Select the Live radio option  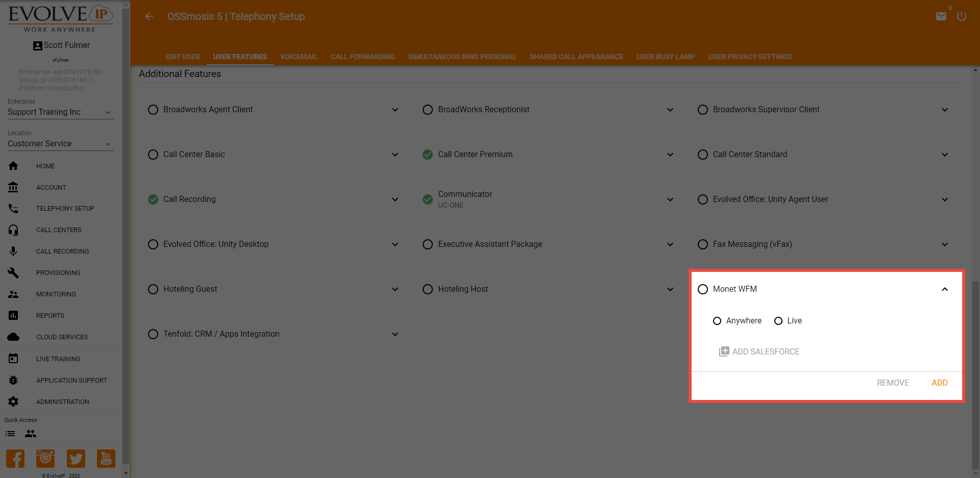point(778,321)
